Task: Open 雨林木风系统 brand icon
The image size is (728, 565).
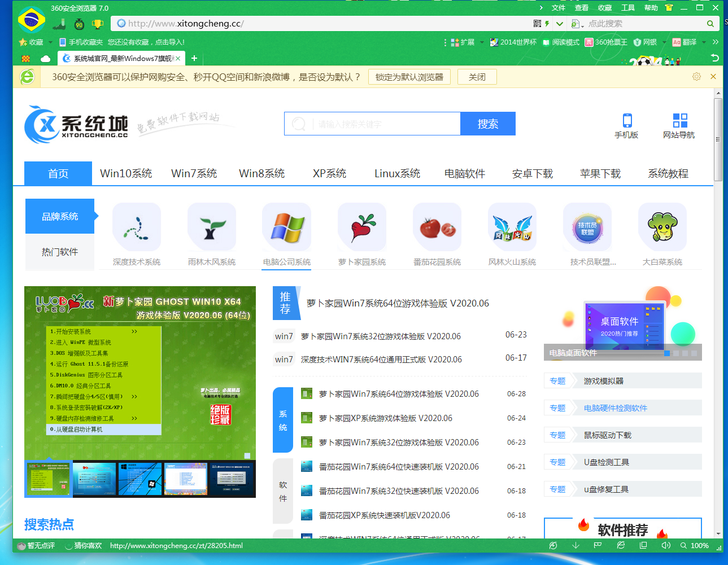Action: pos(212,227)
